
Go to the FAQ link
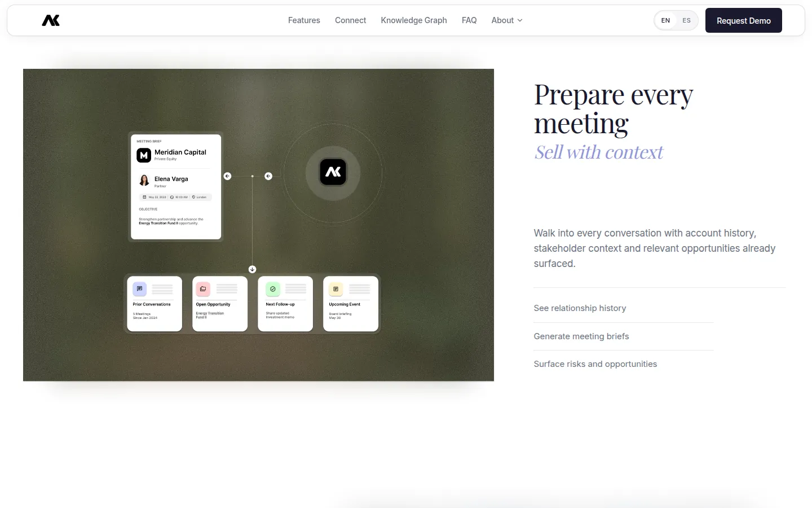469,20
